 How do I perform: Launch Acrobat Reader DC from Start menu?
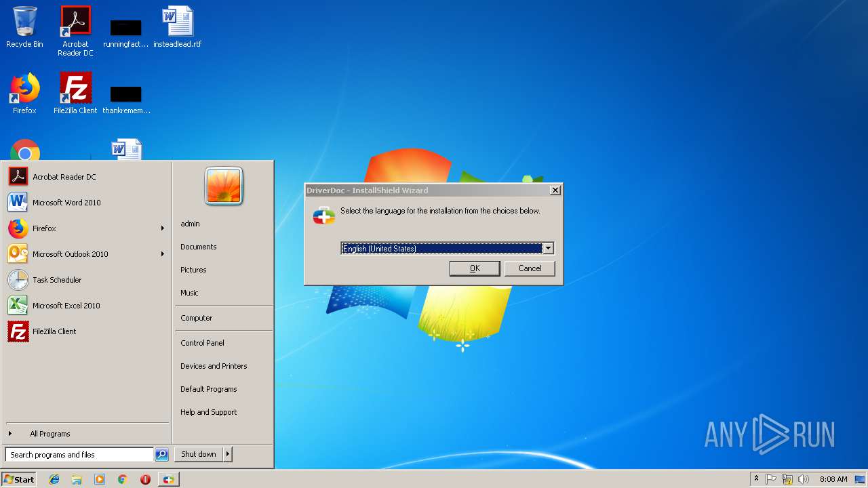pos(86,177)
